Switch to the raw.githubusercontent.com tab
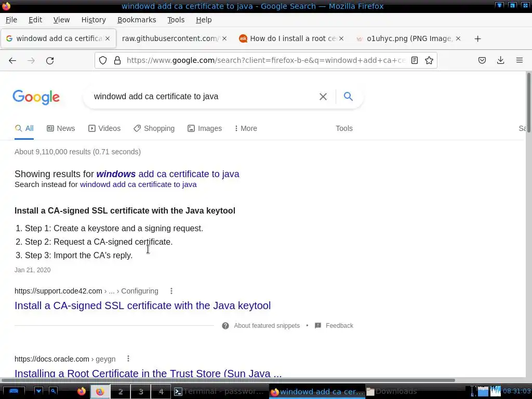The width and height of the screenshot is (532, 399). (x=170, y=38)
